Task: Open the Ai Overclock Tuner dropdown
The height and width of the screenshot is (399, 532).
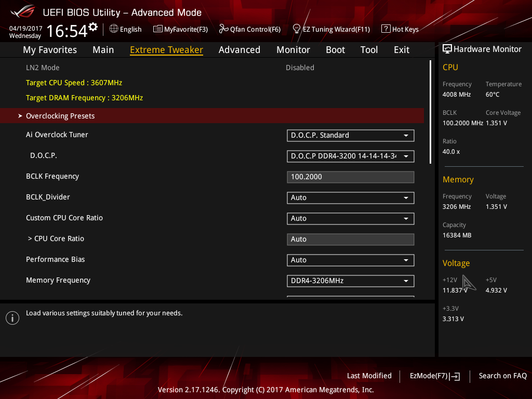Action: [x=350, y=135]
